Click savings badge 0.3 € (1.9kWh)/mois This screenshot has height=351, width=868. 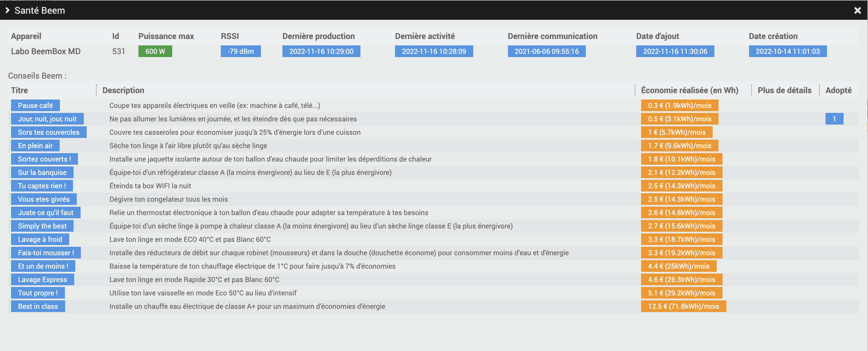pos(680,106)
